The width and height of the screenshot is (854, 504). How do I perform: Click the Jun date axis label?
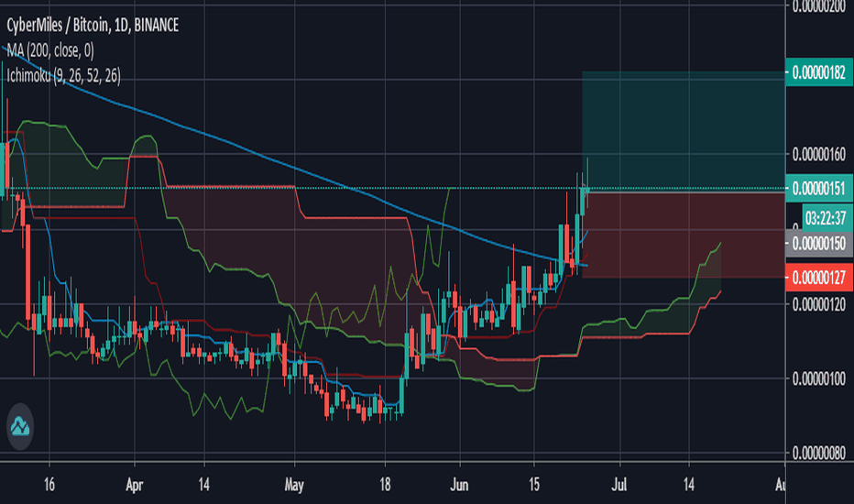pyautogui.click(x=459, y=485)
